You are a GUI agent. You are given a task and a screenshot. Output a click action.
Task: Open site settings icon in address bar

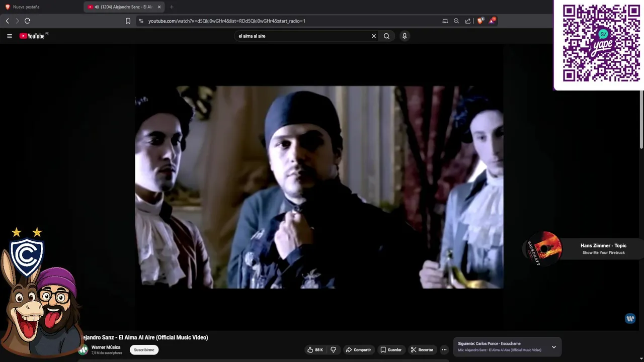141,21
